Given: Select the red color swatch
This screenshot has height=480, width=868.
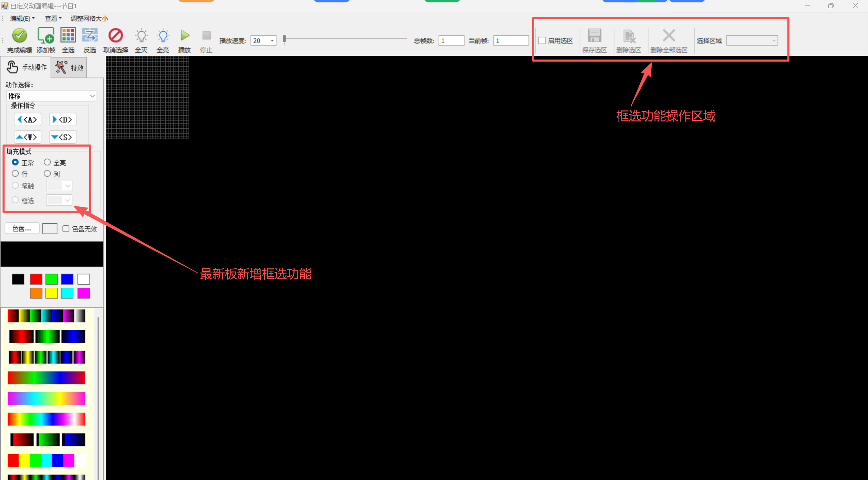Looking at the screenshot, I should [36, 279].
